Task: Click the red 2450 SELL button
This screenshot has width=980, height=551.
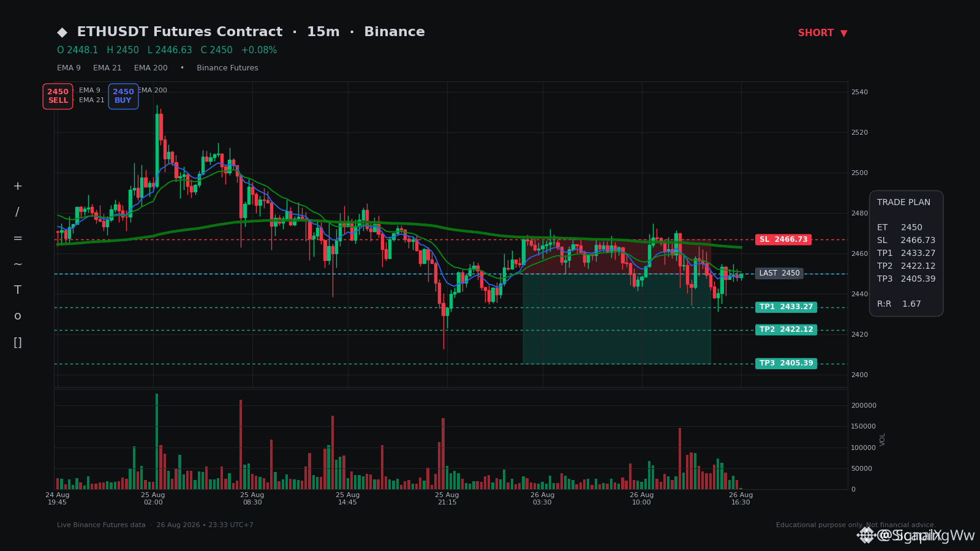Action: pos(58,96)
